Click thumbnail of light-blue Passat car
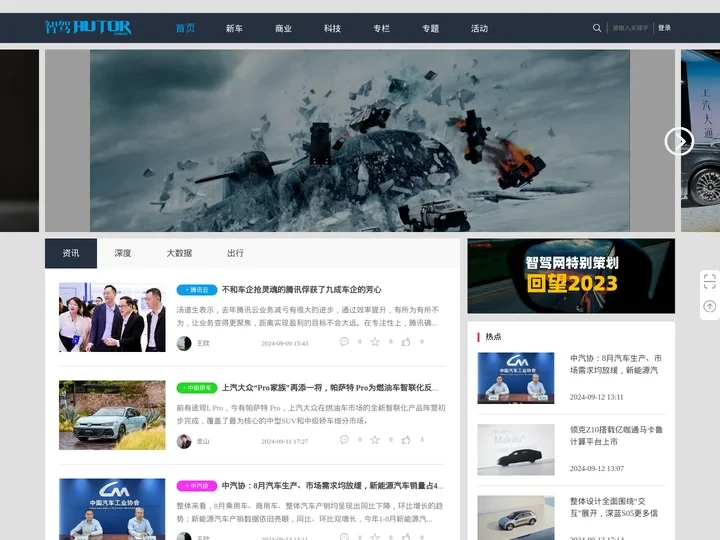 tap(112, 415)
